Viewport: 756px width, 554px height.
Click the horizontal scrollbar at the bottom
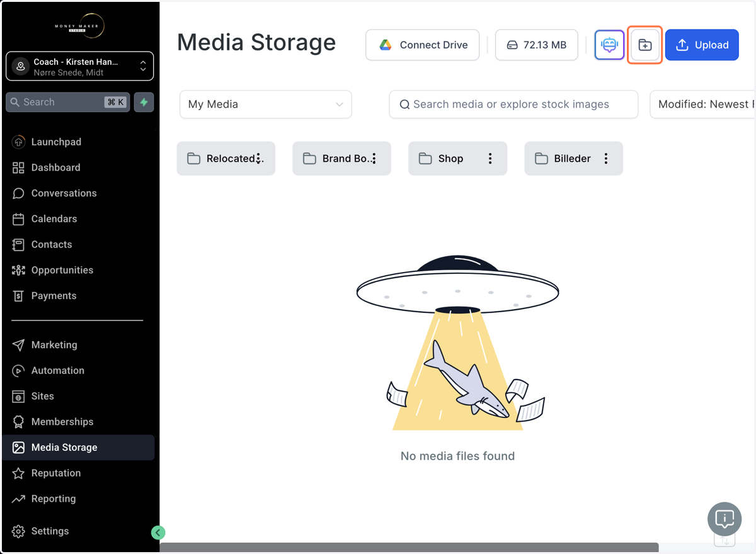click(409, 548)
